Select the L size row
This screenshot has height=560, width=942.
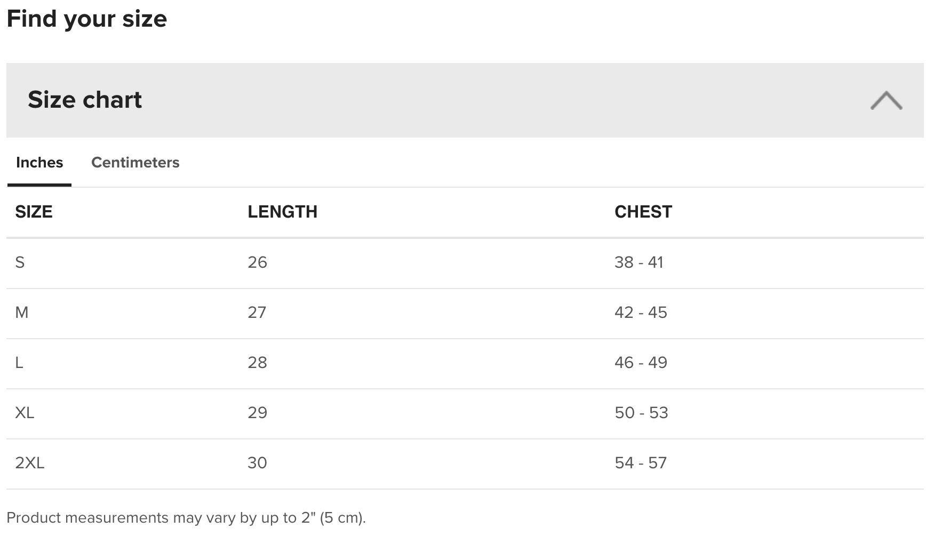coord(465,364)
